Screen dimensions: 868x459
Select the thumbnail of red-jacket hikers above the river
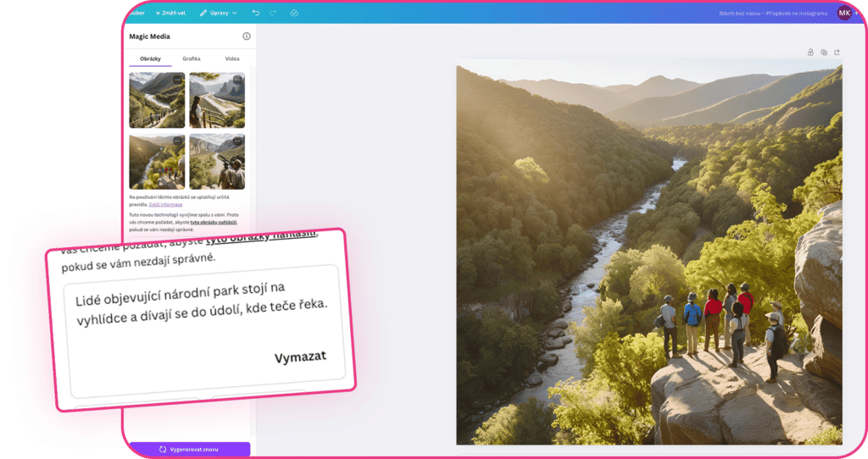pos(157,162)
